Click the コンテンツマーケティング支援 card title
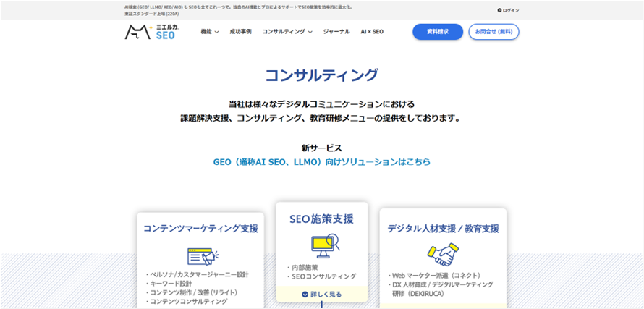The image size is (644, 309). pyautogui.click(x=200, y=229)
